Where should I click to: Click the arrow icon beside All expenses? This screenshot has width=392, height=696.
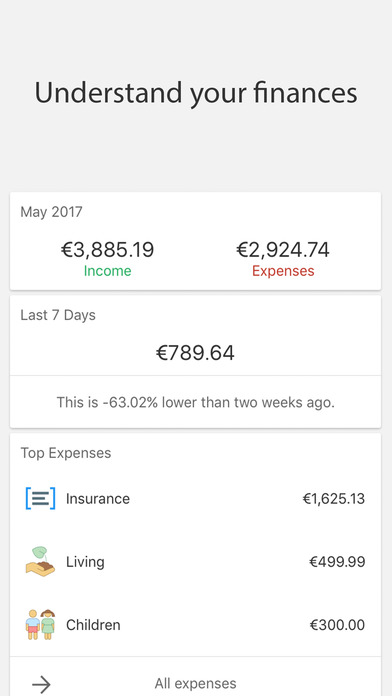point(41,684)
